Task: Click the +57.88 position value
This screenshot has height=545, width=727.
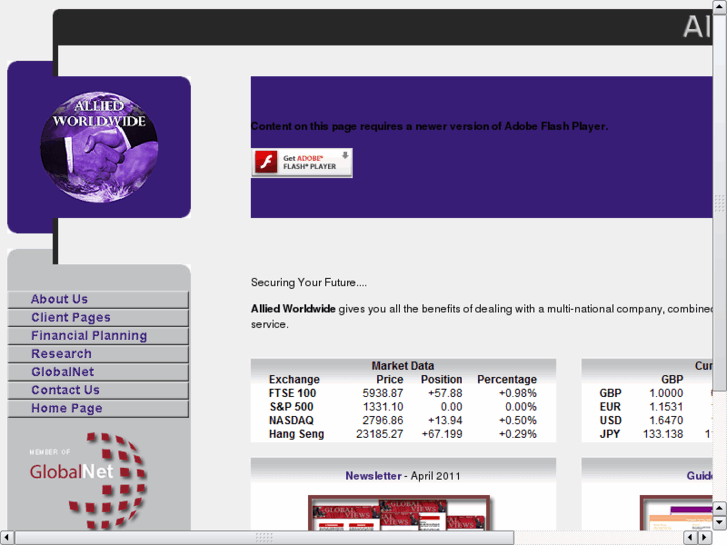Action: 445,393
